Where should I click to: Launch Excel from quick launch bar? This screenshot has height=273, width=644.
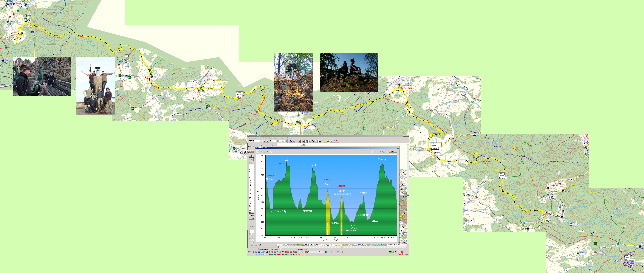tap(272, 254)
